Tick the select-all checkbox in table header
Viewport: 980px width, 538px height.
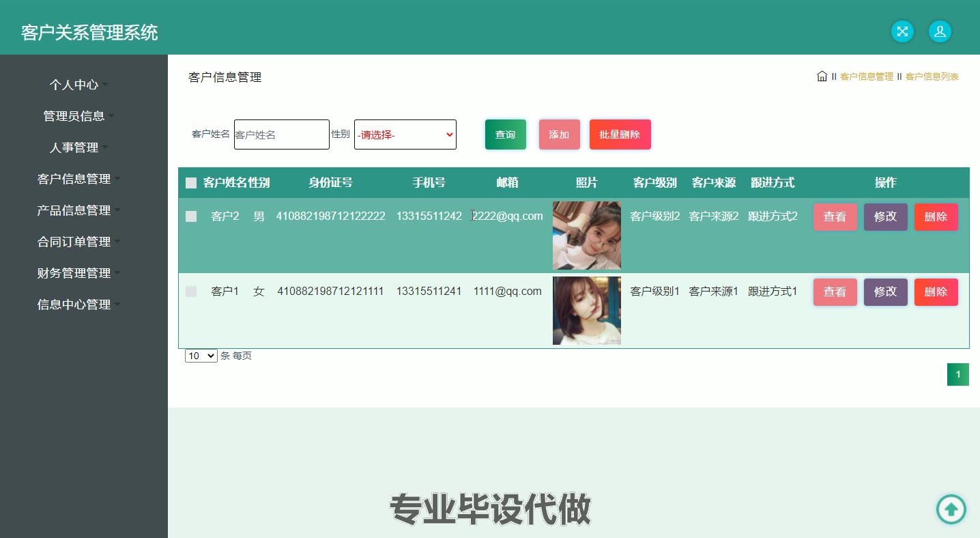(191, 183)
